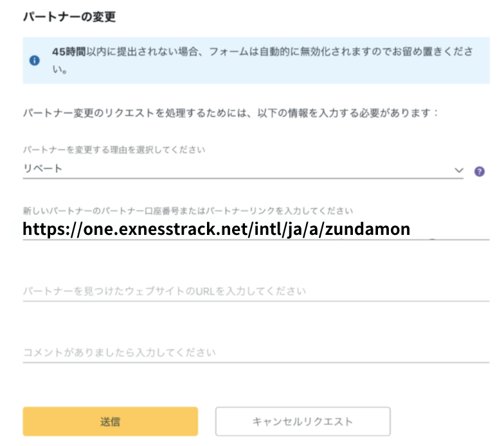Focus the partner link field with exnesstrack URL
The width and height of the screenshot is (504, 446).
tap(256, 229)
